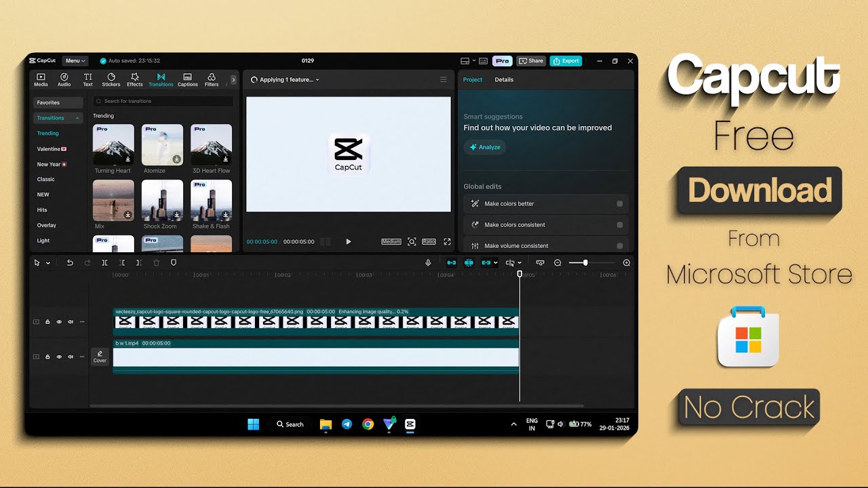The width and height of the screenshot is (868, 488).
Task: Open the Text panel
Action: point(87,80)
